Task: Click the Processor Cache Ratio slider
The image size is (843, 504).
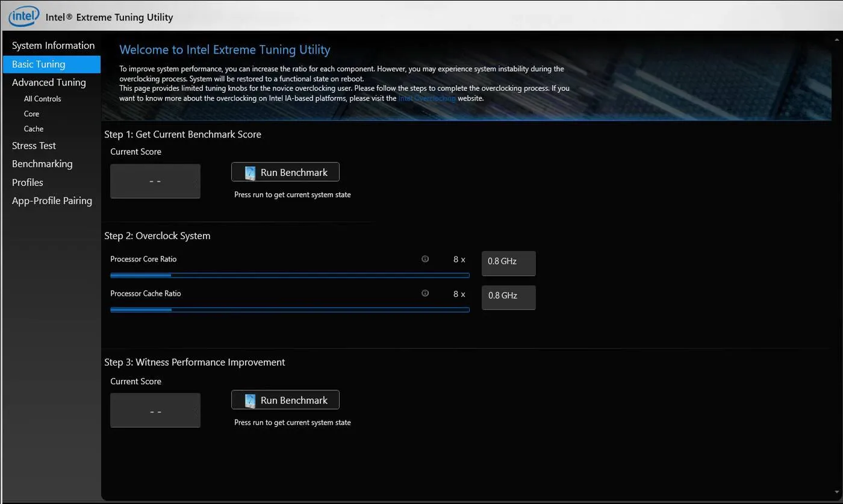Action: click(x=290, y=310)
